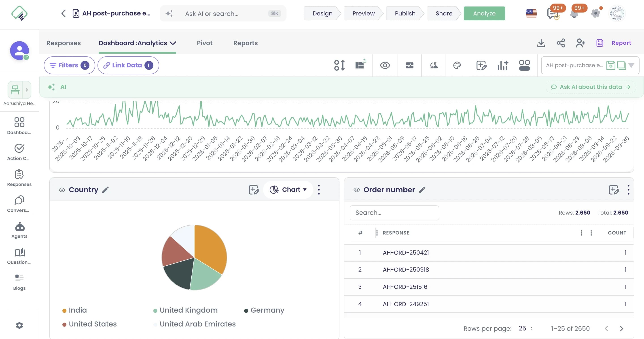Screen dimensions: 644x339
Task: Click the sort order toolbar icon
Action: [x=339, y=66]
